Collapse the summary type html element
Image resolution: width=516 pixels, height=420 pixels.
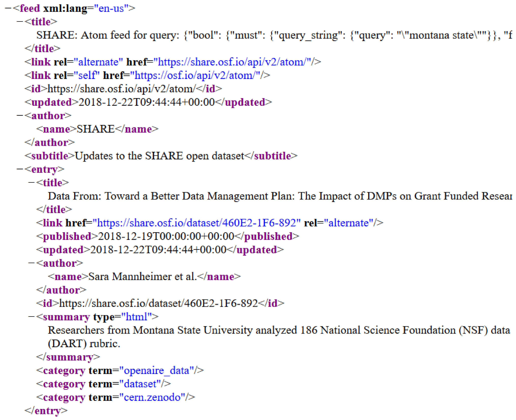pos(31,316)
